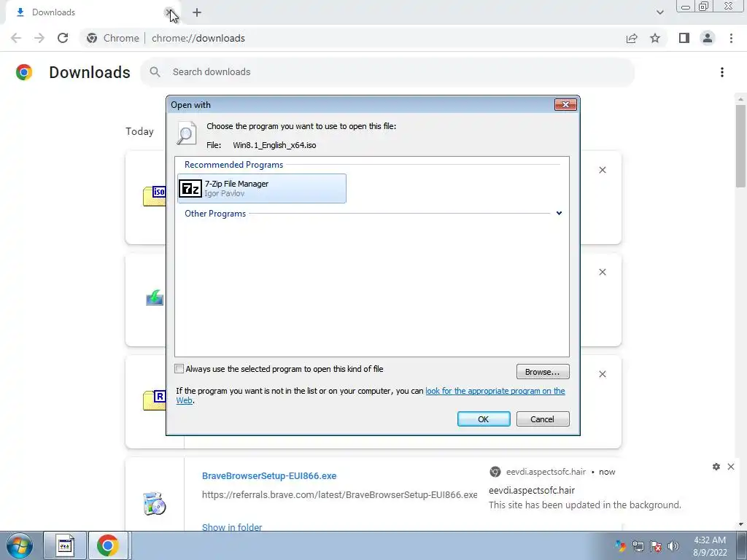The image size is (747, 560).
Task: Dismiss the eevdi.aspectsofc.hair notification
Action: pos(731,467)
